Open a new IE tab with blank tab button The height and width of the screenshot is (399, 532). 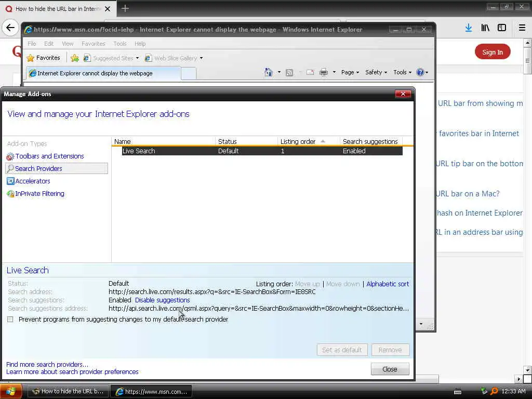188,73
